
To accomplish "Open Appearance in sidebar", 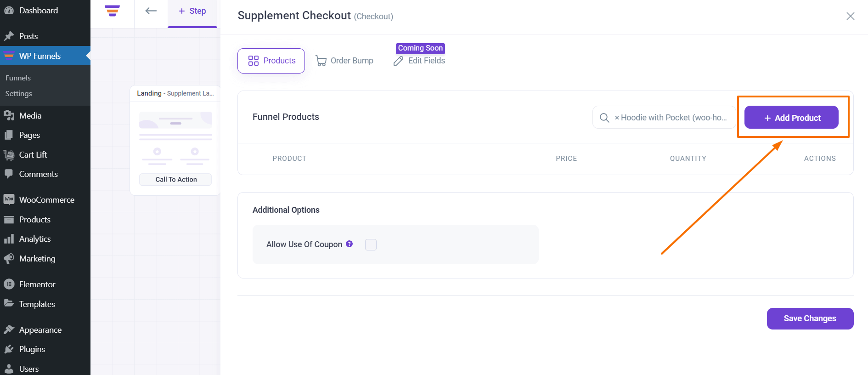I will point(40,330).
